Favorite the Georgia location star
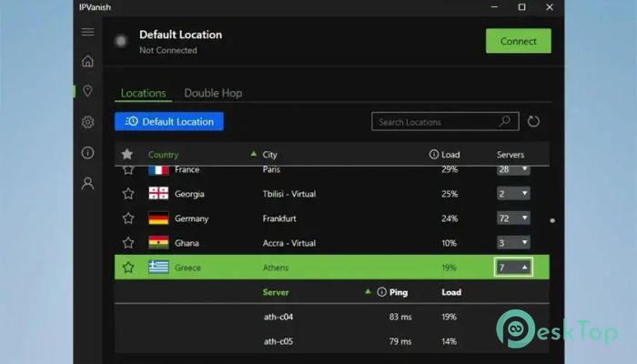Viewport: 637px width, 364px height. click(x=128, y=194)
